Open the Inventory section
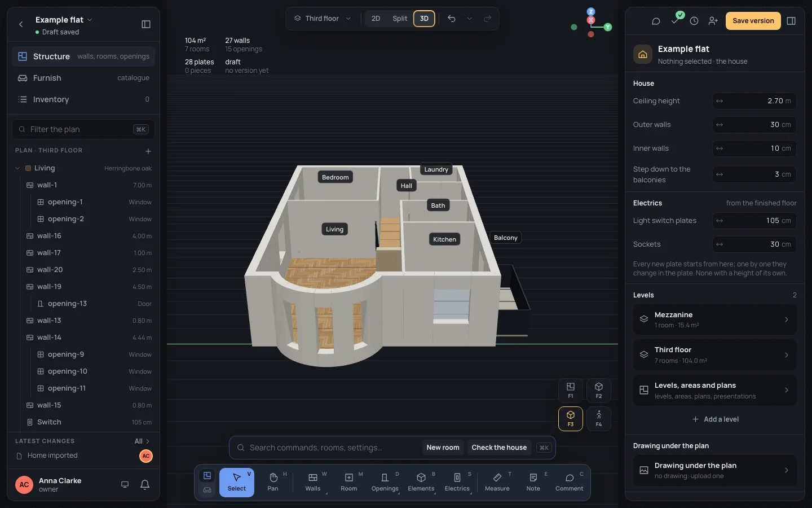Viewport: 812px width, 508px height. click(x=83, y=99)
